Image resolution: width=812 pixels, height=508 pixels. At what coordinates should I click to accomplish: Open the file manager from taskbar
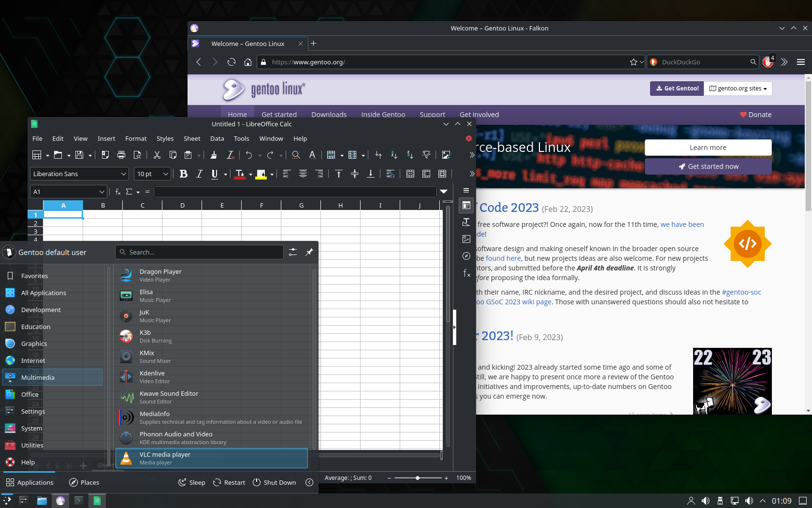(x=42, y=501)
